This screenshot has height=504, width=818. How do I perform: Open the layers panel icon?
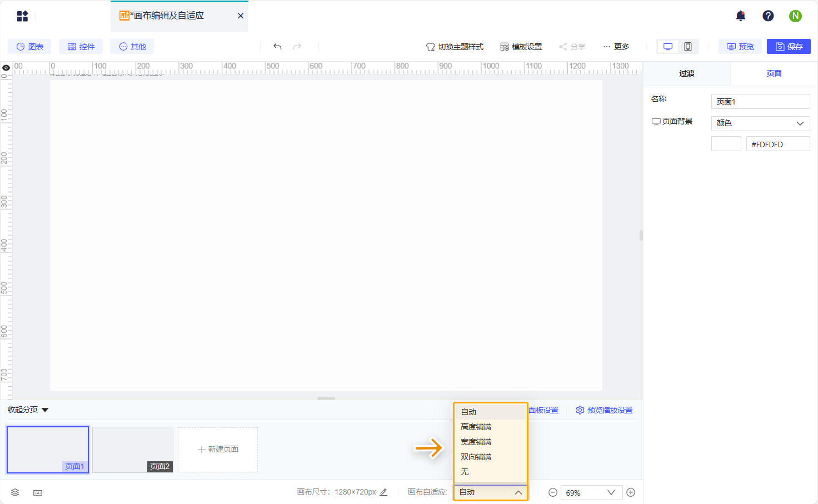point(15,492)
